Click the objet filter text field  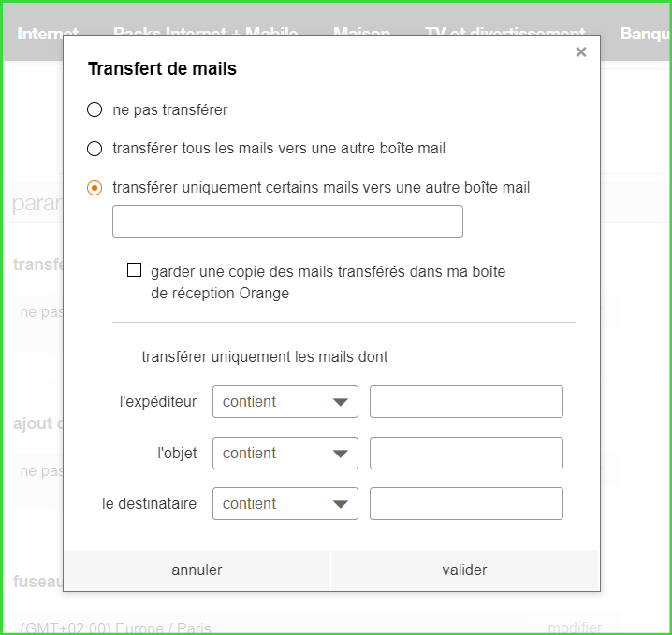coord(466,454)
